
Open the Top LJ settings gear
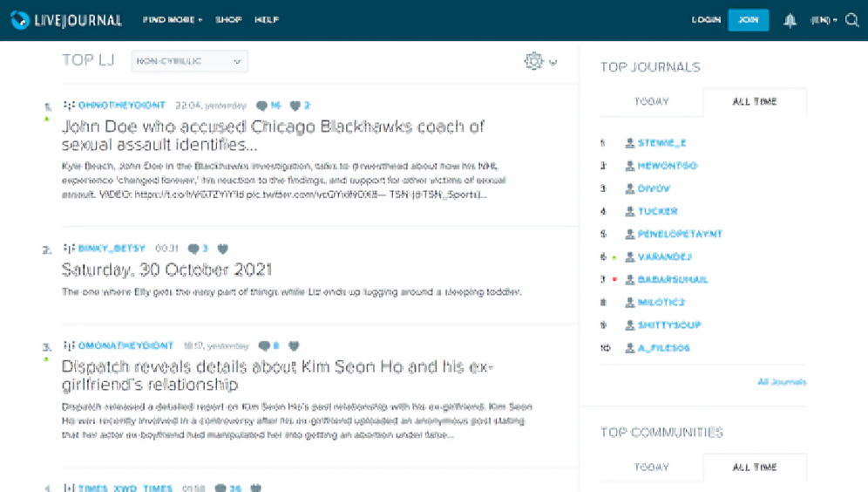(x=533, y=61)
